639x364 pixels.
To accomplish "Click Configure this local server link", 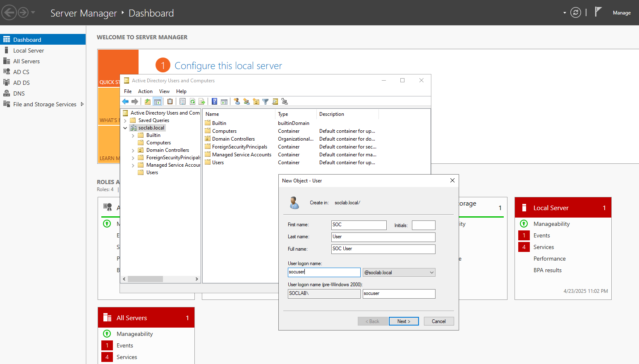I will pyautogui.click(x=228, y=66).
